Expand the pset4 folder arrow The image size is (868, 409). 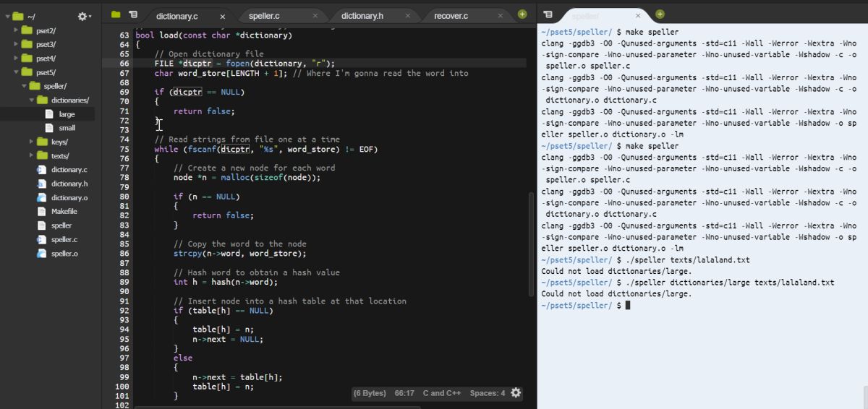[17, 59]
